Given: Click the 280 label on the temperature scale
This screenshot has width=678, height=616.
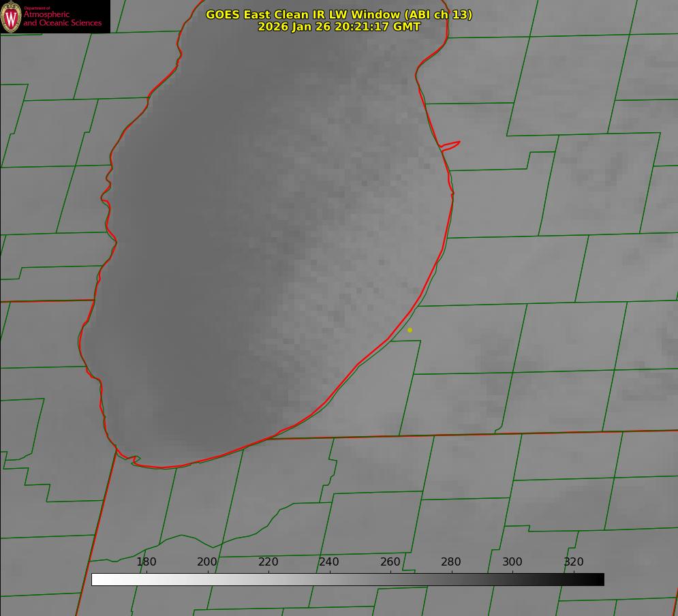Looking at the screenshot, I should click(451, 562).
